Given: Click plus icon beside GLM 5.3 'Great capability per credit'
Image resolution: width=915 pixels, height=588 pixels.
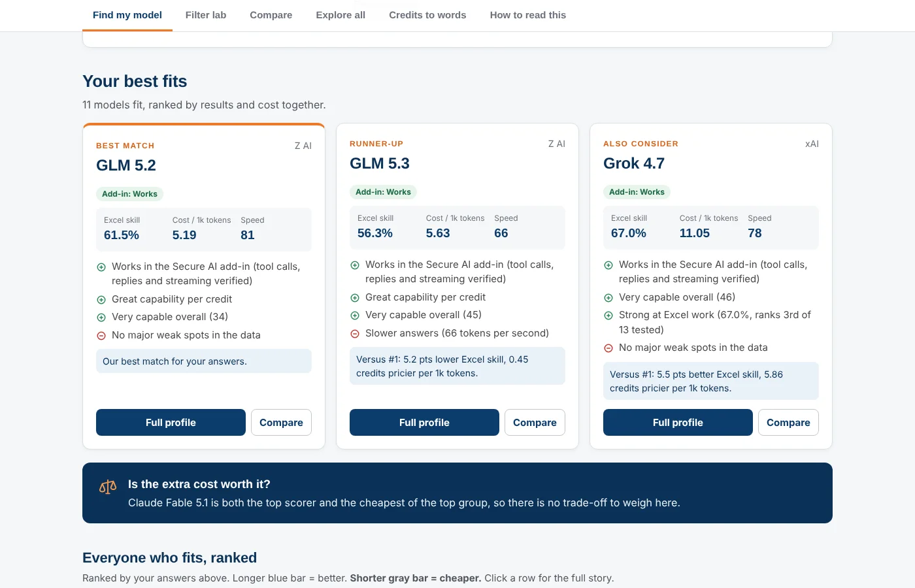Looking at the screenshot, I should click(355, 298).
